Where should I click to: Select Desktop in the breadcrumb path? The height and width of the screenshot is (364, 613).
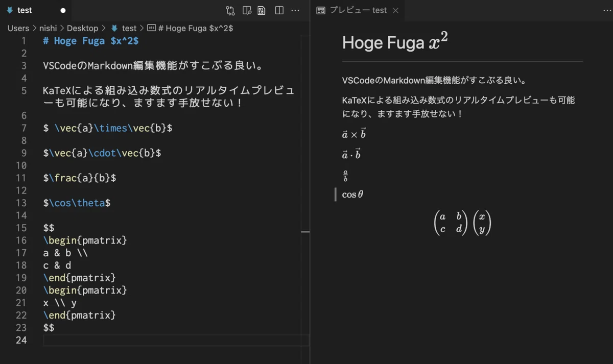82,28
